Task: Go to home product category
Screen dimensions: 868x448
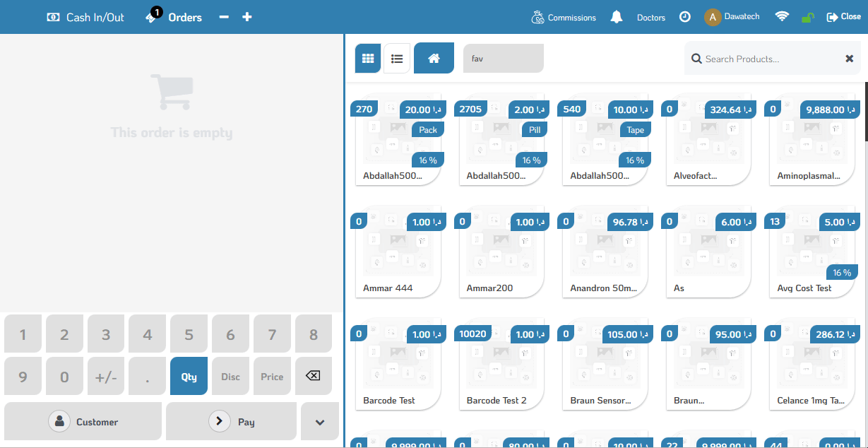Action: 434,59
